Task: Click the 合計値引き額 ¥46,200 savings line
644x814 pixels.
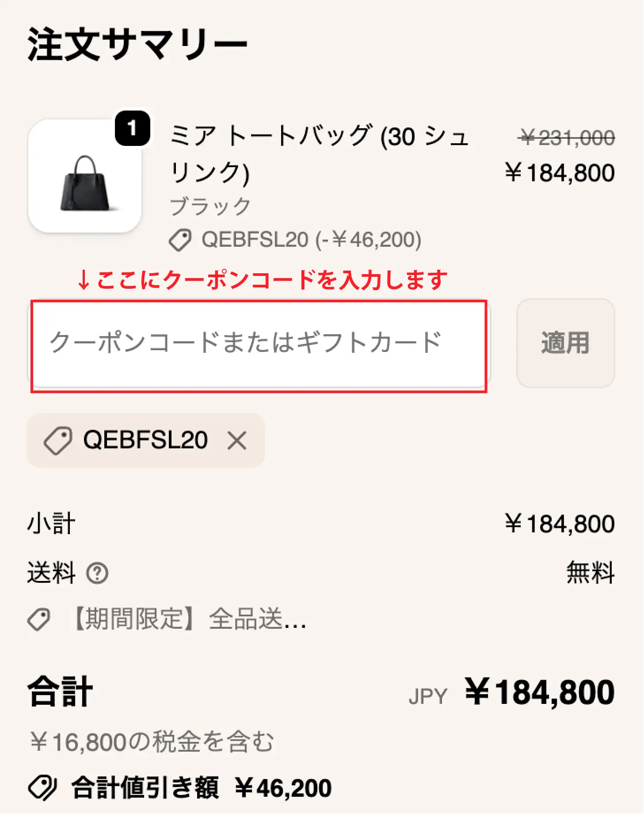Action: pos(202,787)
